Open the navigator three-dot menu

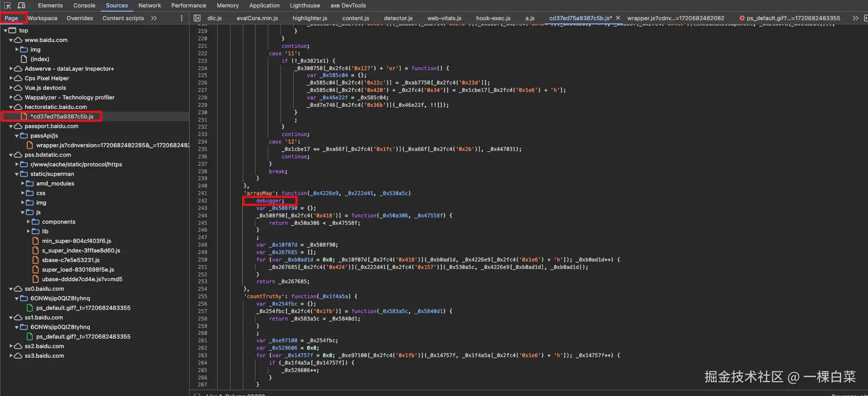182,18
